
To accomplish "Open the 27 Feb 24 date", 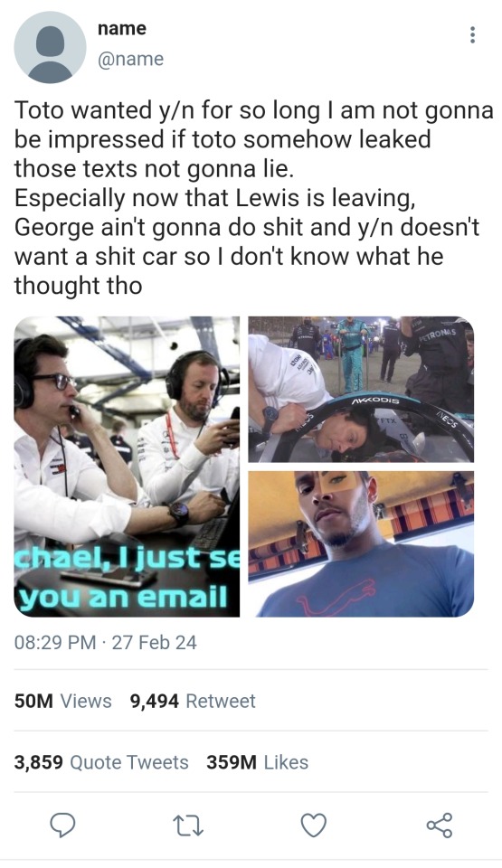I will tap(154, 642).
